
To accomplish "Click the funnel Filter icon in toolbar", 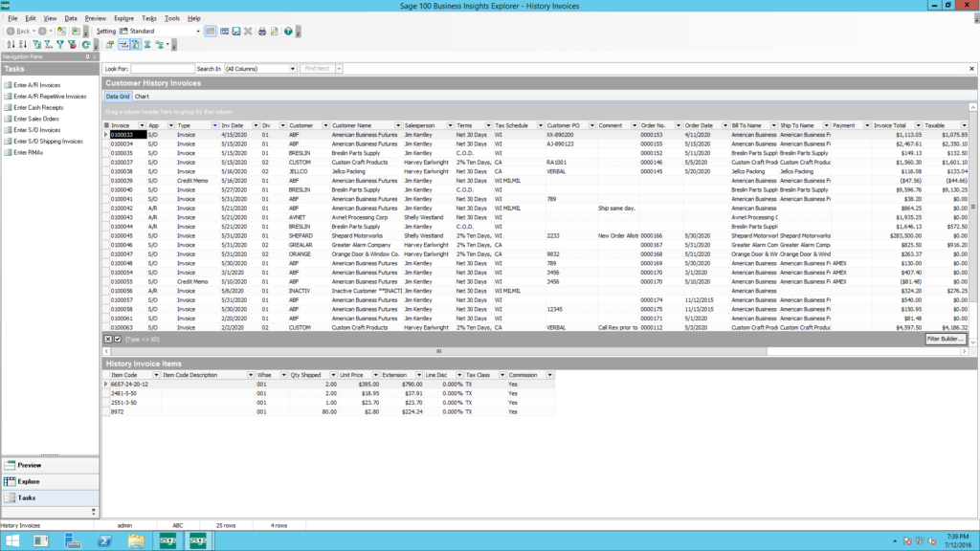I will point(60,44).
